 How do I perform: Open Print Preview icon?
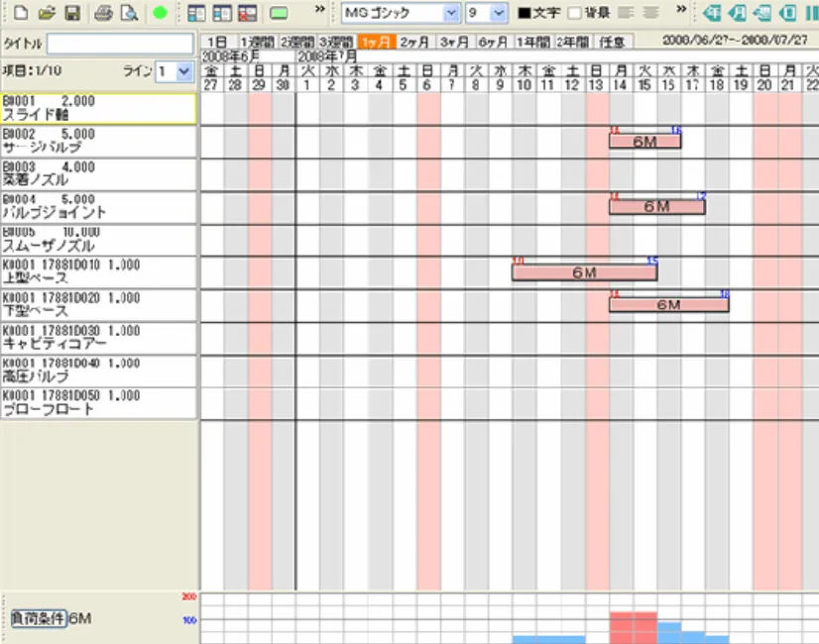click(x=129, y=14)
